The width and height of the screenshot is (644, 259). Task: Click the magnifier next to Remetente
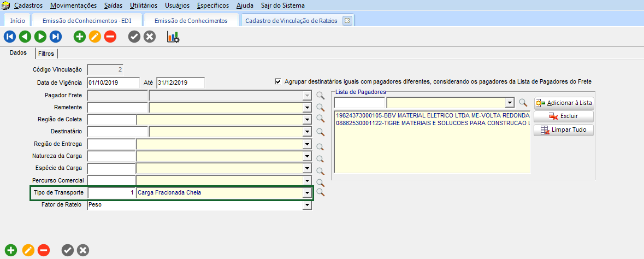pos(321,107)
